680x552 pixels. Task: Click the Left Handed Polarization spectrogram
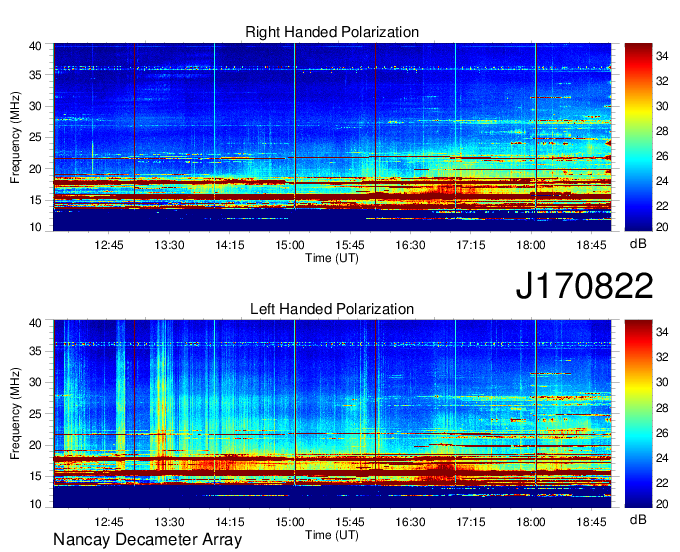click(332, 414)
